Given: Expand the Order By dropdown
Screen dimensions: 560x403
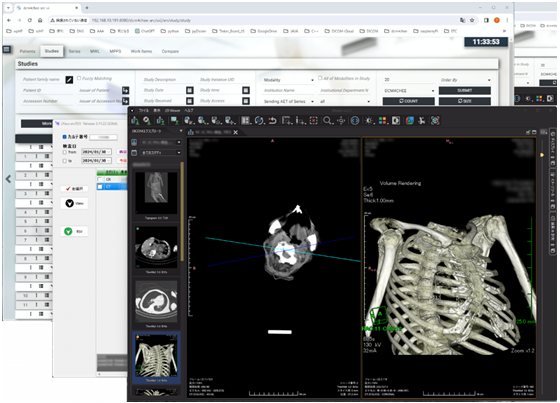Looking at the screenshot, I should (x=465, y=80).
